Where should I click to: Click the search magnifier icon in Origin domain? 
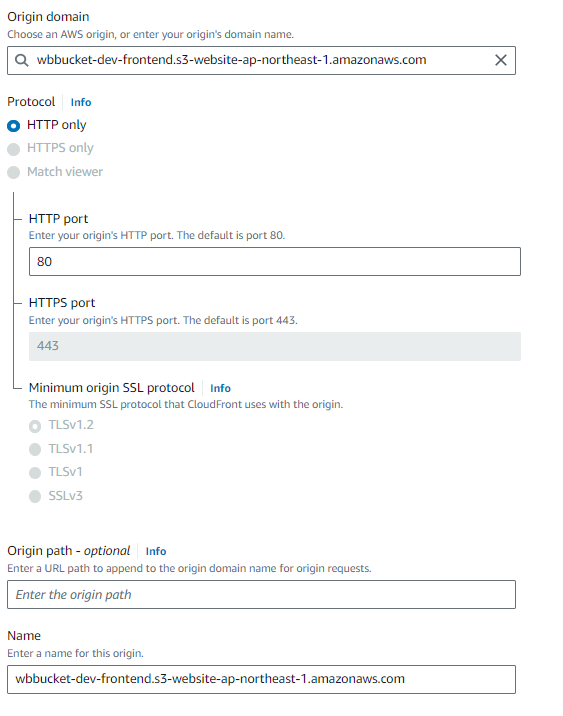click(x=21, y=60)
